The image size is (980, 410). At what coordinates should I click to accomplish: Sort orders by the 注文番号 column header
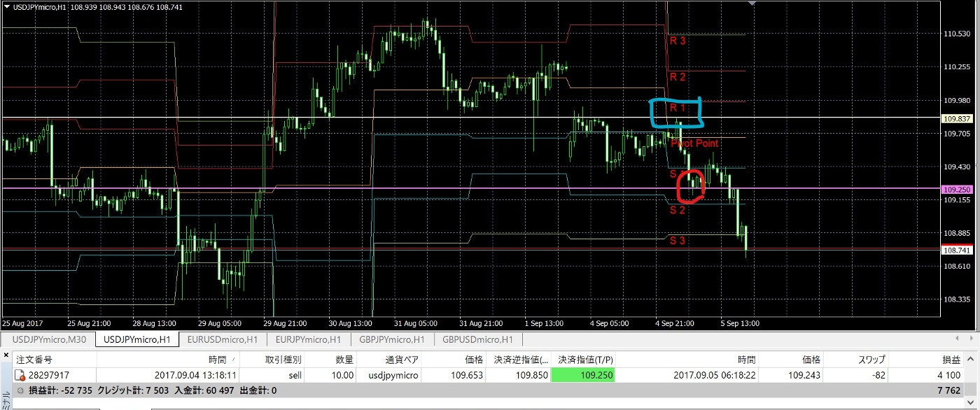[x=35, y=360]
